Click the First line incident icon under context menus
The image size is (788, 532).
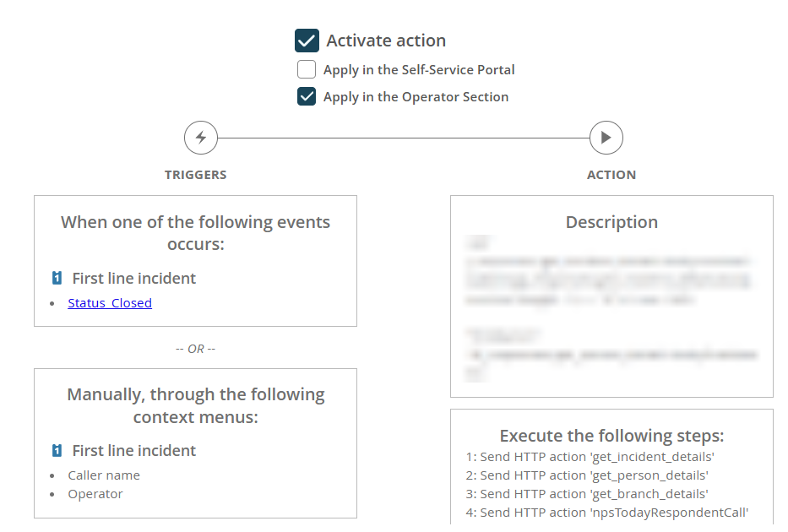pyautogui.click(x=57, y=450)
